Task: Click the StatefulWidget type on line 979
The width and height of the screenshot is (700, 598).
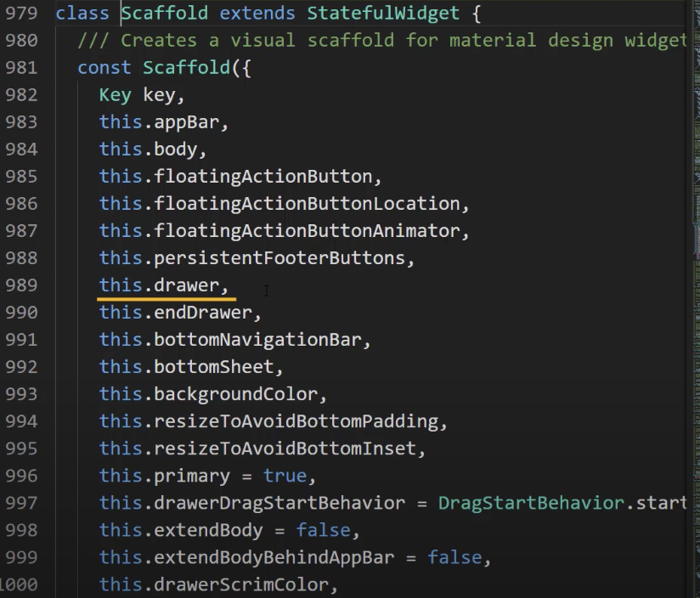Action: pos(383,14)
